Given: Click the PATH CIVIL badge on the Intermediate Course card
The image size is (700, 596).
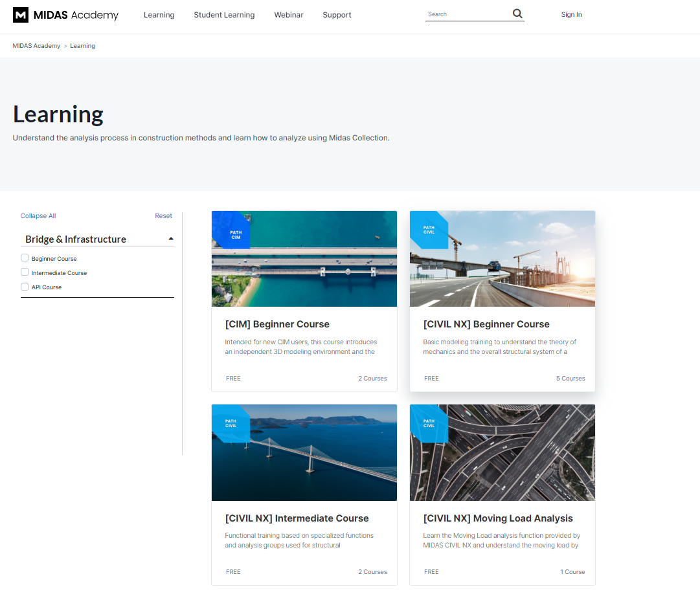Looking at the screenshot, I should coord(231,424).
